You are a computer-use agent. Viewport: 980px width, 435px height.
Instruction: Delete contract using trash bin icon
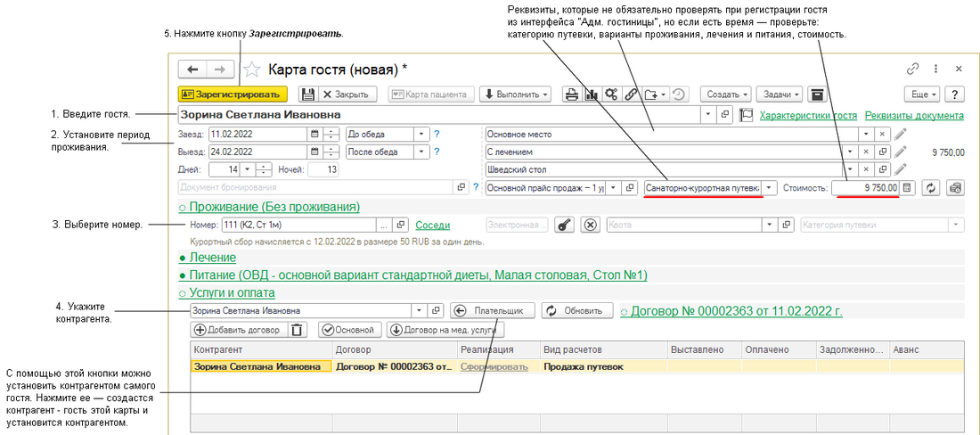pos(298,330)
